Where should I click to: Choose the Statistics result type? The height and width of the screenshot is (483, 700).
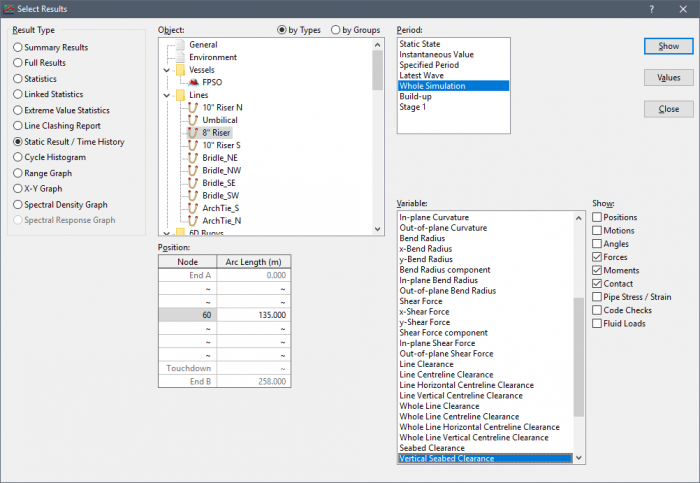35,79
